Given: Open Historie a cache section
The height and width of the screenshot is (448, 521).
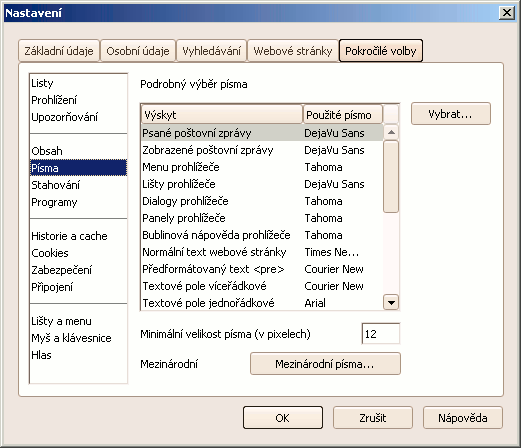Looking at the screenshot, I should pos(78,236).
